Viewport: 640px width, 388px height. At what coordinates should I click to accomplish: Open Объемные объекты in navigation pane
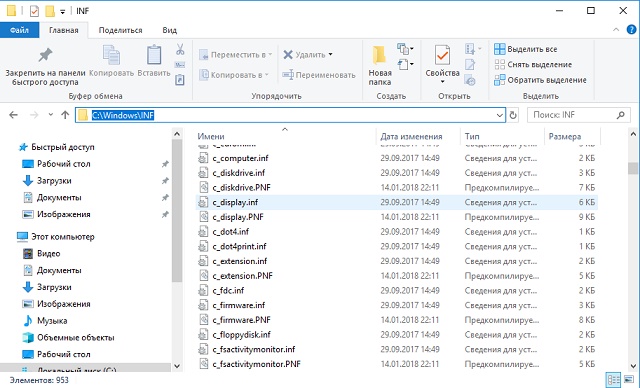point(76,337)
